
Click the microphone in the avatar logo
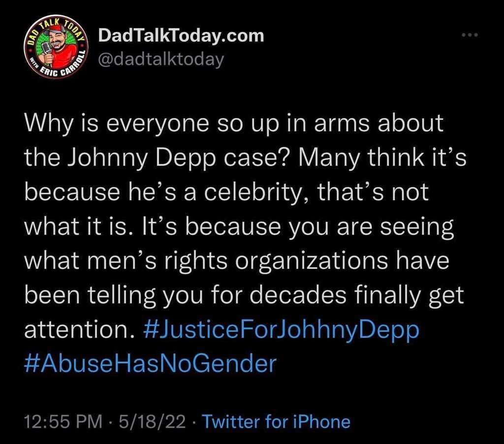(x=48, y=50)
